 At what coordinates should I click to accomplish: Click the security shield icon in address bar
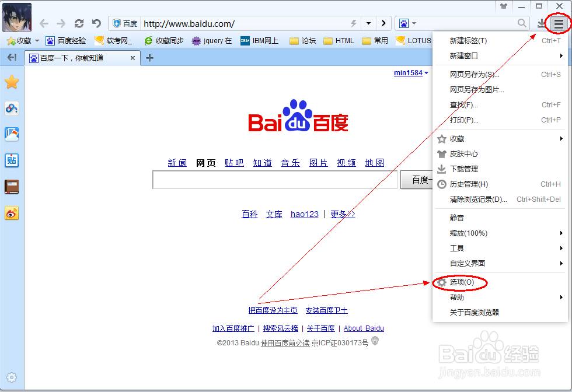click(117, 24)
